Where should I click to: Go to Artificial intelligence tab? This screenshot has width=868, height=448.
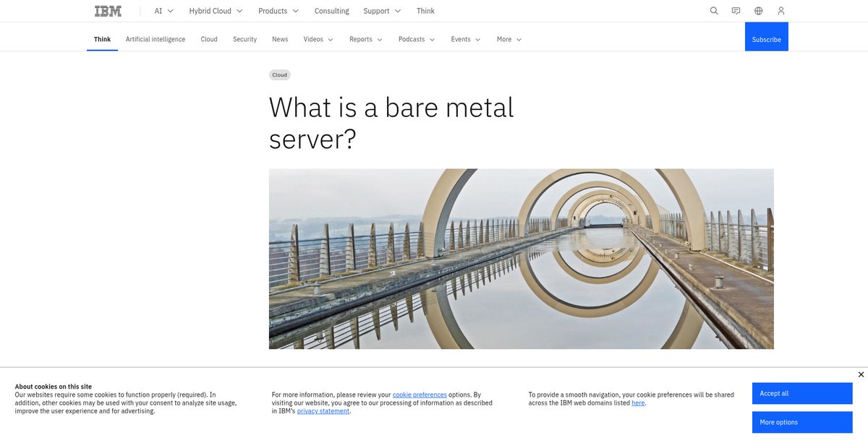coord(156,39)
